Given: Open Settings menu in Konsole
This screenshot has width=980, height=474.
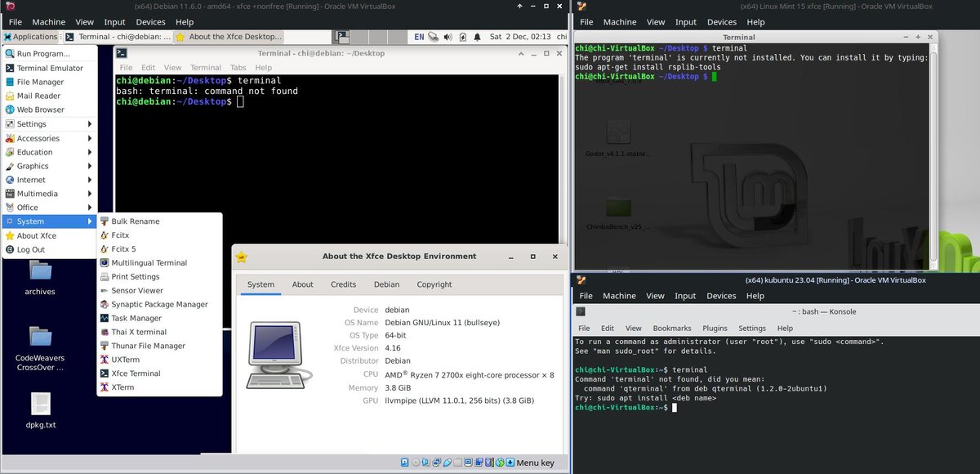Looking at the screenshot, I should tap(752, 329).
